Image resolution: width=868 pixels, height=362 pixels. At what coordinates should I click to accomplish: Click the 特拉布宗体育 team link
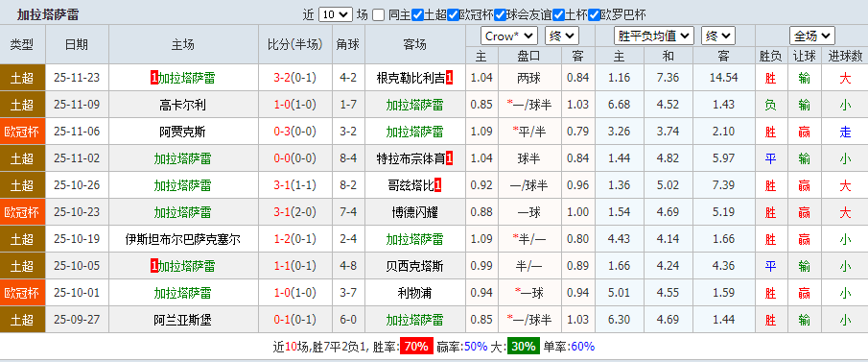click(x=411, y=158)
